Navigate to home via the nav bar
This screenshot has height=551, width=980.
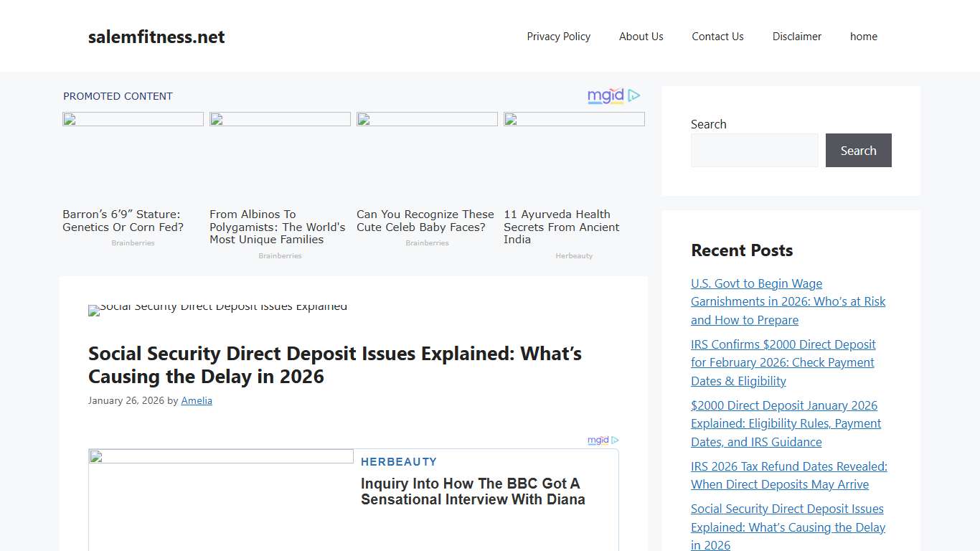[863, 36]
